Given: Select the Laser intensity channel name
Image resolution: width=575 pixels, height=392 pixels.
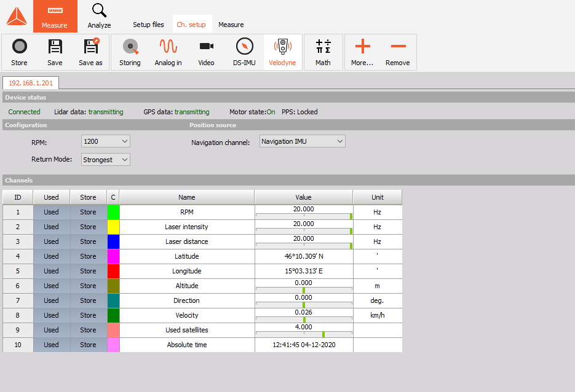Looking at the screenshot, I should (187, 227).
